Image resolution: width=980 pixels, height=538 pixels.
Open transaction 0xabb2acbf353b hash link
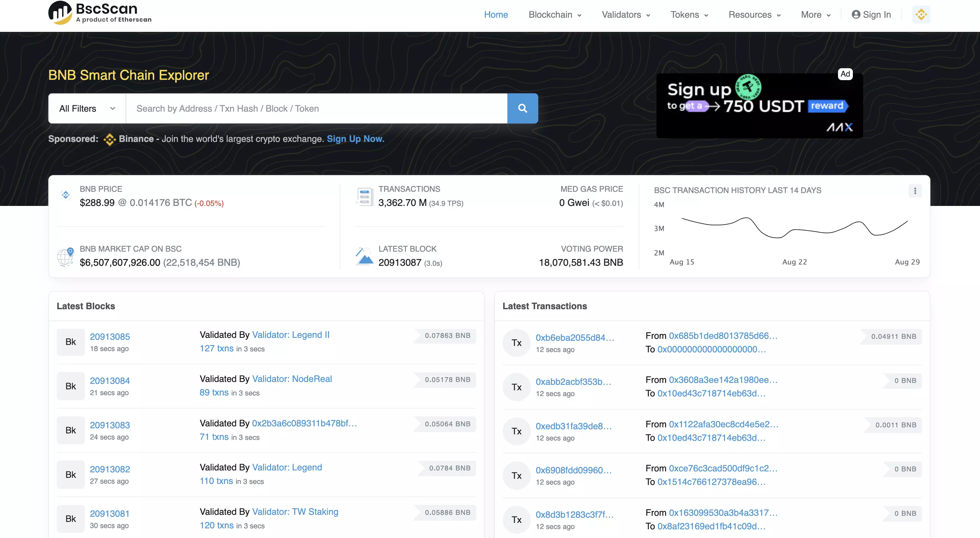(x=573, y=382)
